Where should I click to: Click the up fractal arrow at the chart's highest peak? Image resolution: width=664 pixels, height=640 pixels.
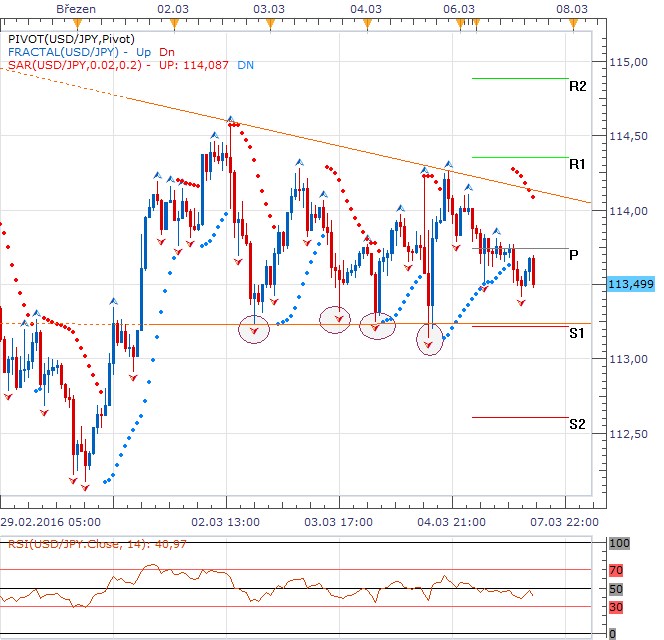(x=230, y=118)
